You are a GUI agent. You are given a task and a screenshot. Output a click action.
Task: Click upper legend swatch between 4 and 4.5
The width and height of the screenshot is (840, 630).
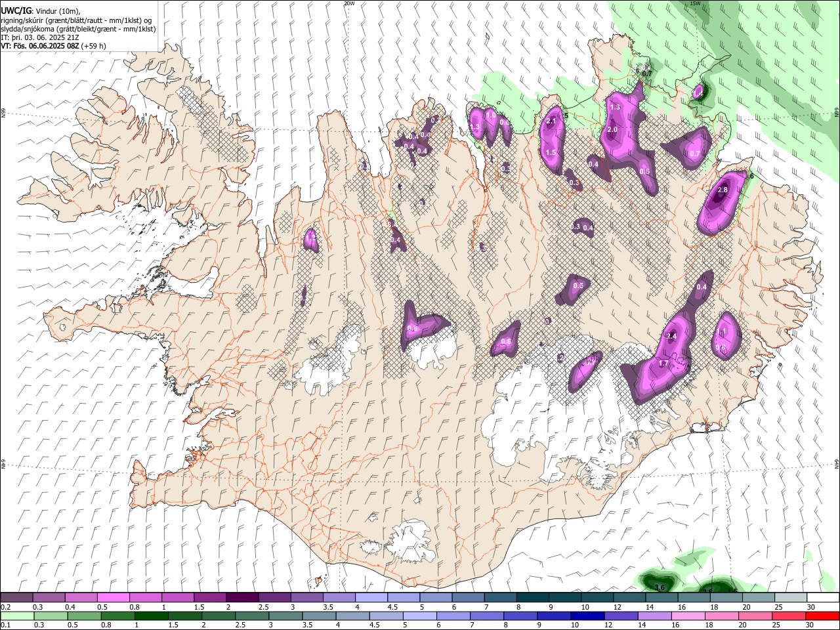click(x=371, y=598)
